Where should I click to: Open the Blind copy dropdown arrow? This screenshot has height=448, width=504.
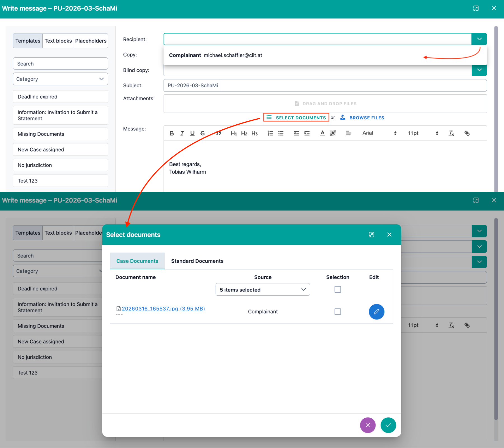point(479,70)
